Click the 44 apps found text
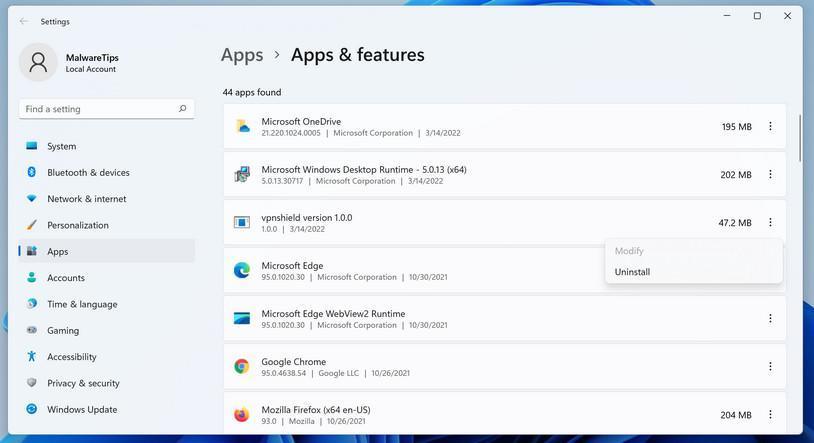Viewport: 814px width, 443px height. pyautogui.click(x=252, y=92)
